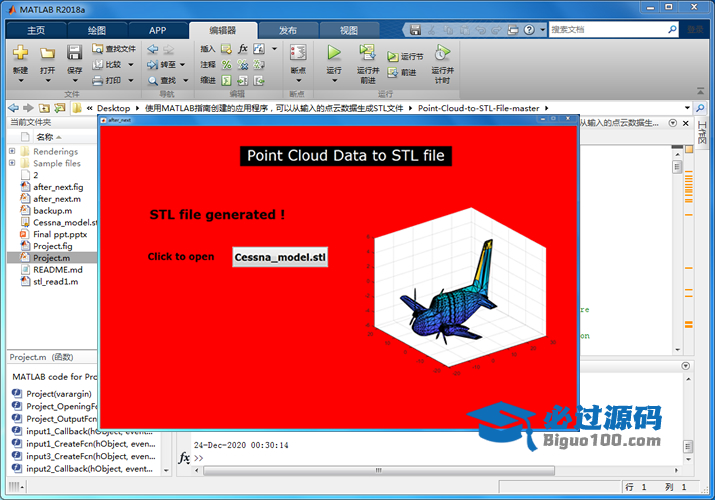
Task: Click the search documentation input field
Action: pyautogui.click(x=607, y=30)
